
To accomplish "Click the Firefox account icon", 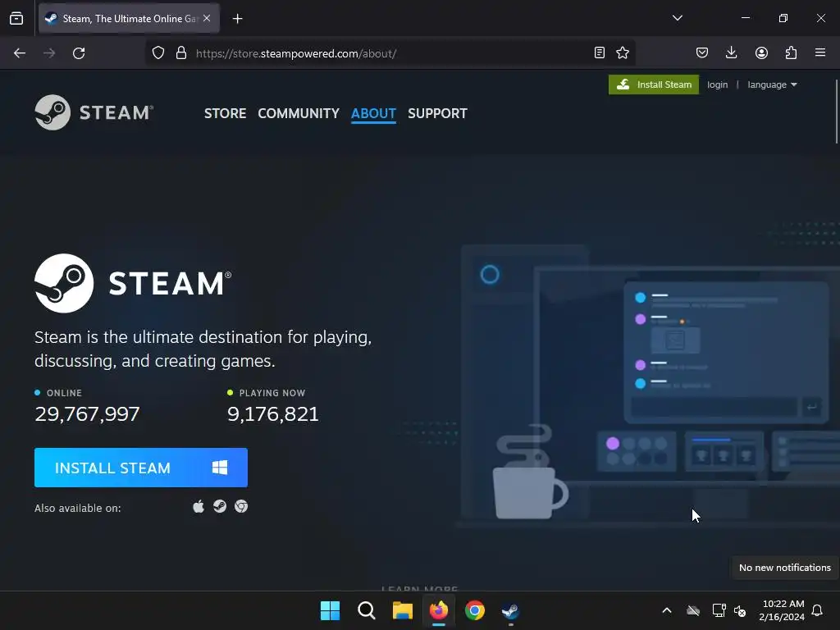I will [761, 52].
